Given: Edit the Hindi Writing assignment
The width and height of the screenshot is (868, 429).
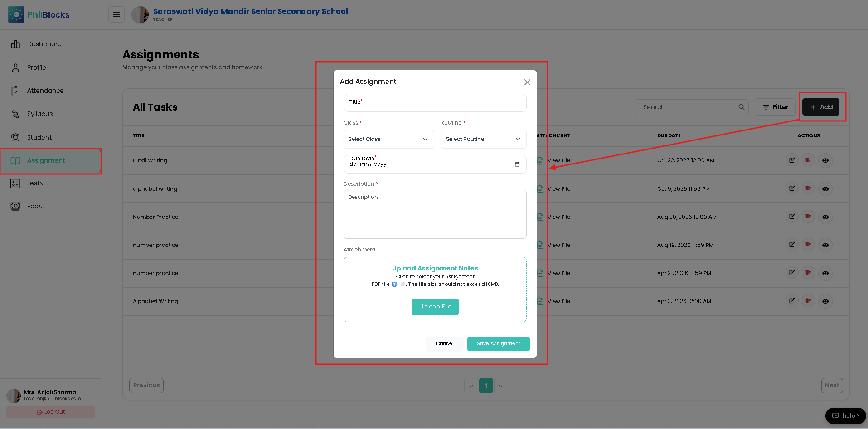Looking at the screenshot, I should [792, 160].
